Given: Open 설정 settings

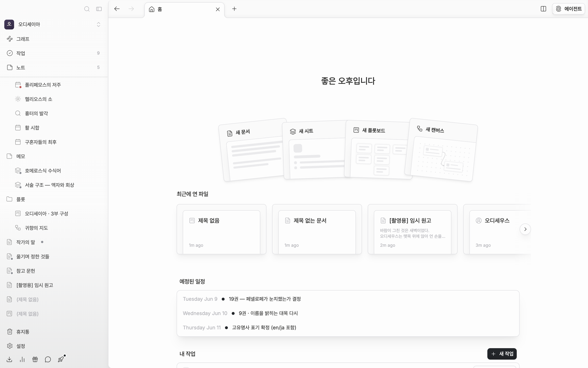Looking at the screenshot, I should [54, 346].
